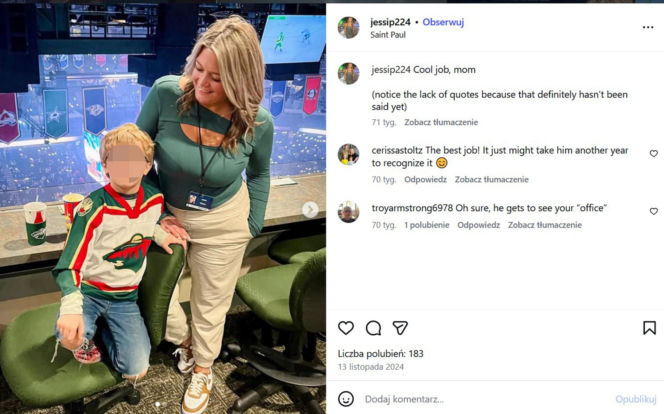Click the Opublikuj post button
This screenshot has height=414, width=664.
click(x=636, y=399)
